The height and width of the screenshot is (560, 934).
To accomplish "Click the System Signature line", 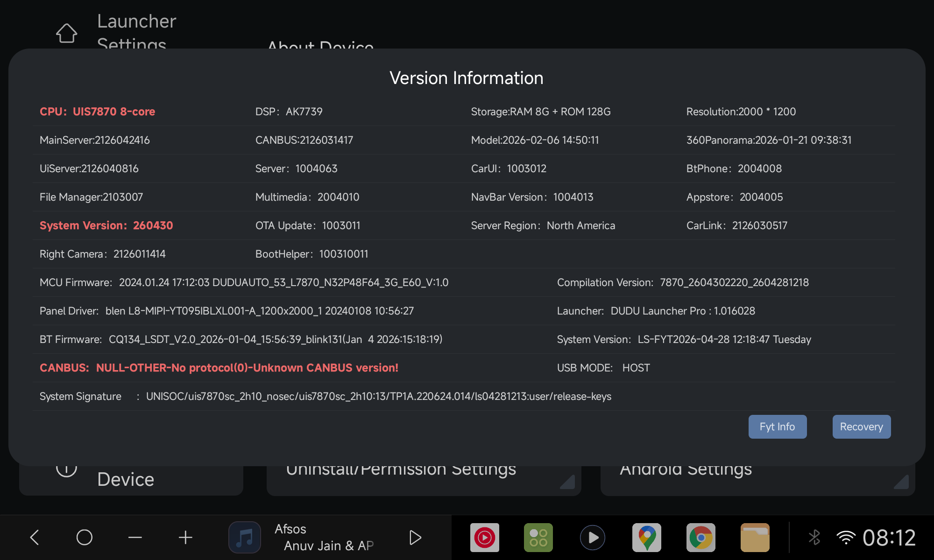I will pos(325,396).
